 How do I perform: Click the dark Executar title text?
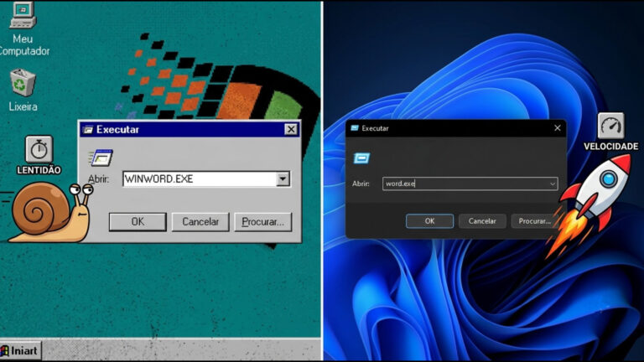(375, 128)
